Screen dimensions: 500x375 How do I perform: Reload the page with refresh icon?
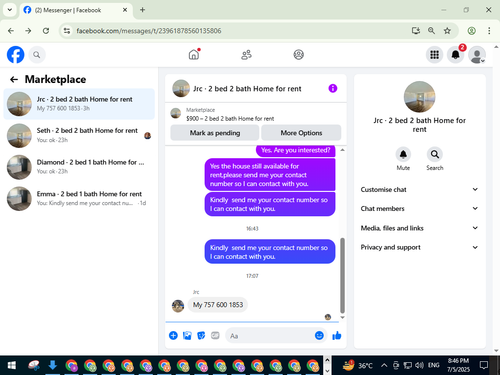pyautogui.click(x=46, y=31)
